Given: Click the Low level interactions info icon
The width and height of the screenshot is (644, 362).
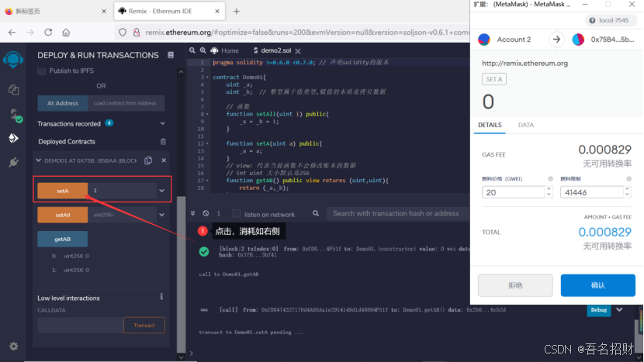Looking at the screenshot, I should pos(161,297).
